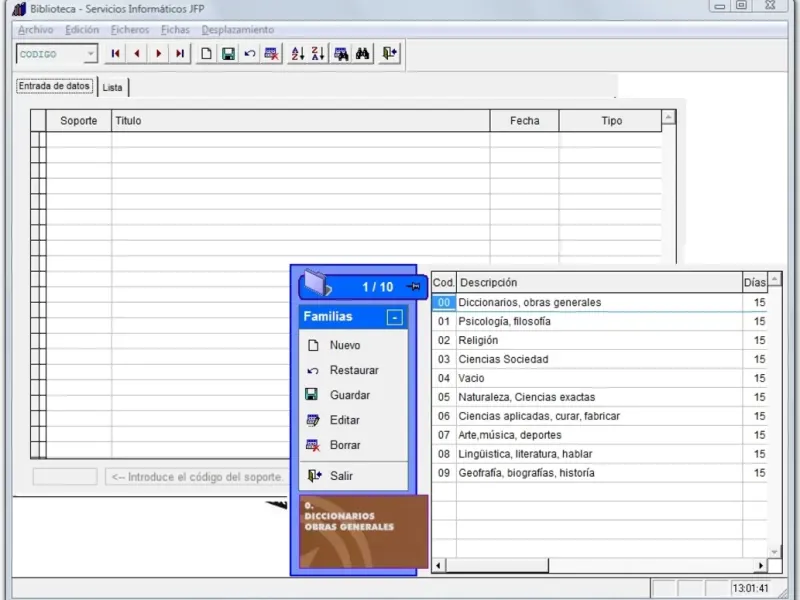Click the next record arrow
This screenshot has height=600, width=800.
pyautogui.click(x=158, y=54)
